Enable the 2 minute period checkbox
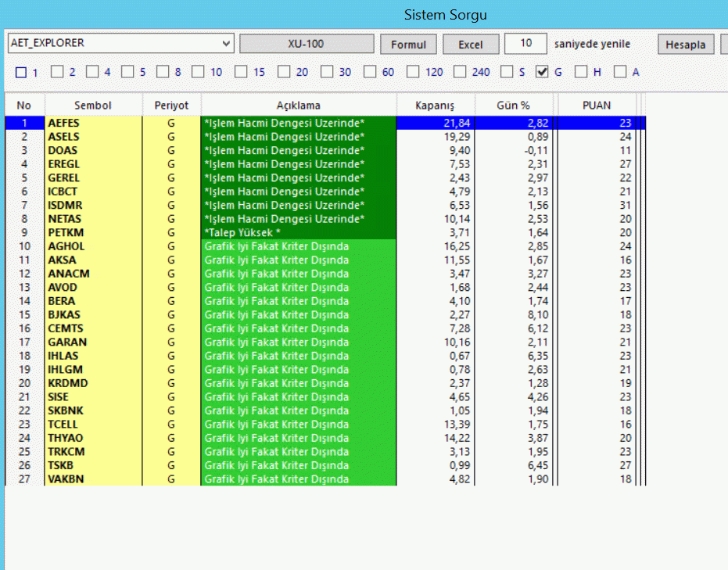 coord(57,71)
